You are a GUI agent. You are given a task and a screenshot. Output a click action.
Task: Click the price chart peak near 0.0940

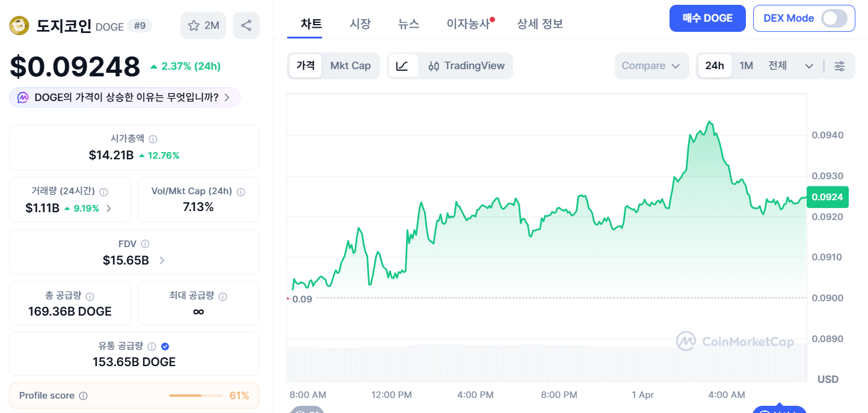(710, 123)
